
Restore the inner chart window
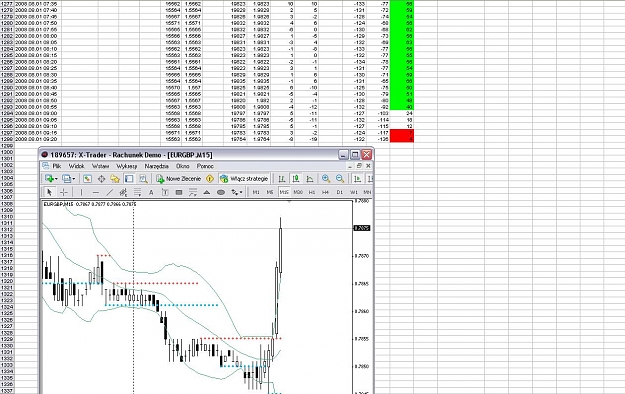[x=359, y=166]
